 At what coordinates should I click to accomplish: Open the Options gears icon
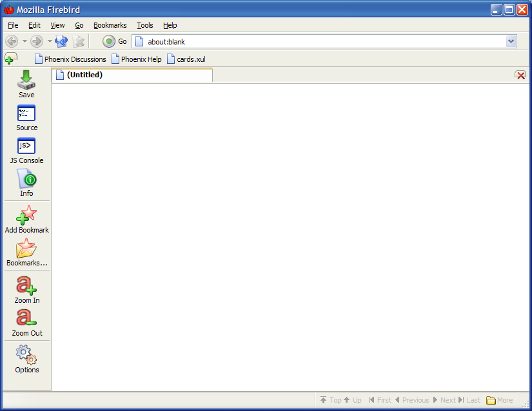pos(26,355)
